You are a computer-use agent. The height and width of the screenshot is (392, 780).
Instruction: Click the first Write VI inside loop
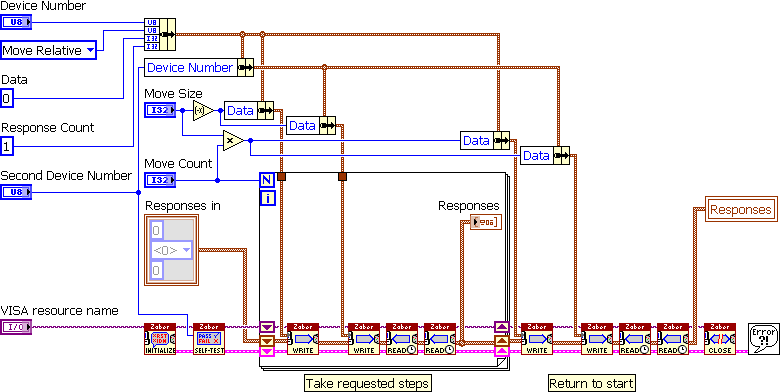(302, 339)
